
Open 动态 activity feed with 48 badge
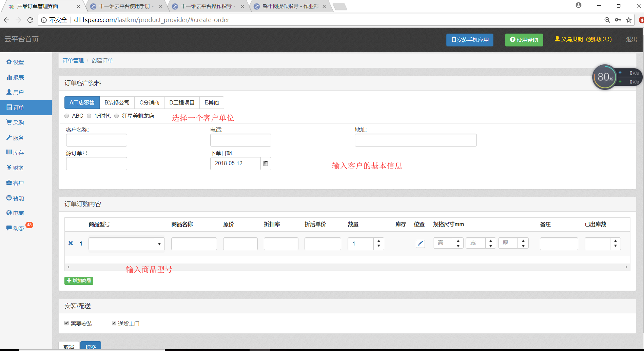coord(19,228)
